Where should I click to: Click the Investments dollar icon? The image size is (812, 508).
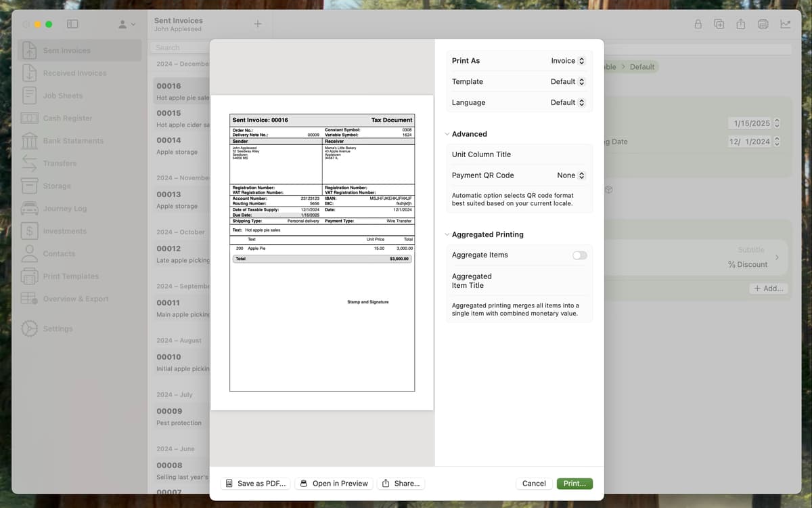click(29, 231)
